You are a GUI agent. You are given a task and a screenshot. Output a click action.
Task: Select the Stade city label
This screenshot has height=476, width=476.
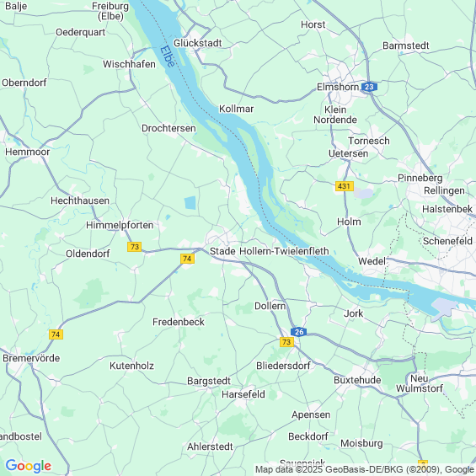click(x=222, y=251)
